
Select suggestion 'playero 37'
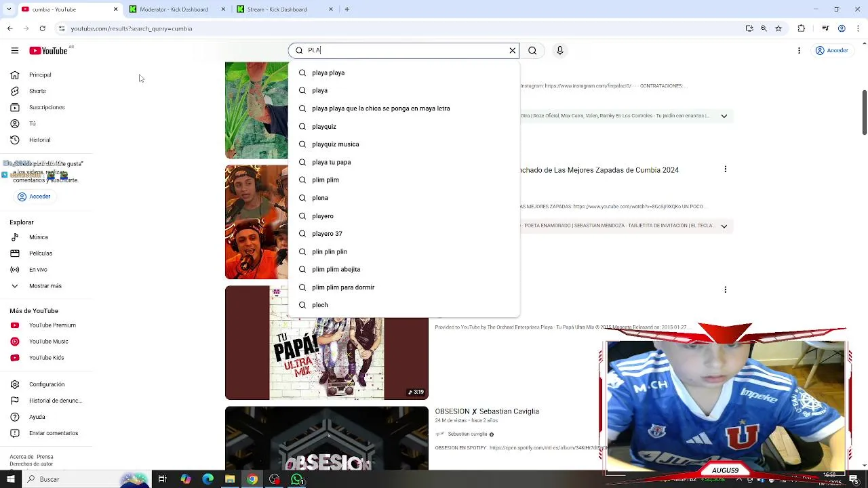tap(404, 234)
